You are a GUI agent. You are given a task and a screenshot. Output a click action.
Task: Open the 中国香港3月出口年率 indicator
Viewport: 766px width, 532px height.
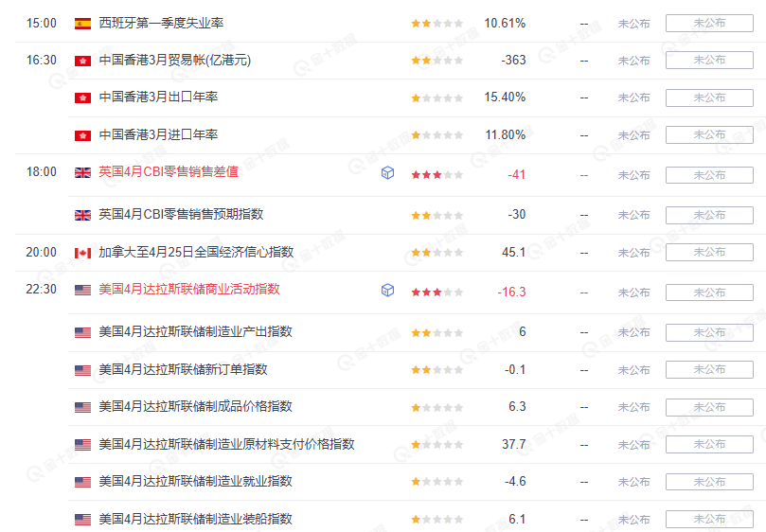point(158,97)
